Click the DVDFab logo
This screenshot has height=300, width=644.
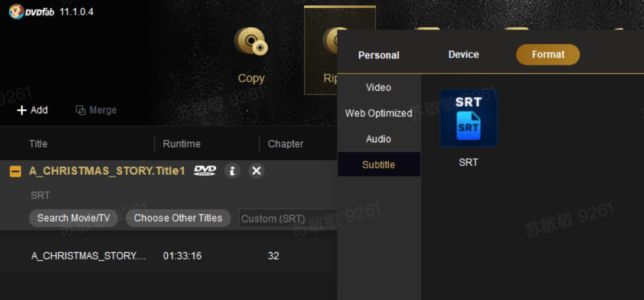[x=31, y=11]
